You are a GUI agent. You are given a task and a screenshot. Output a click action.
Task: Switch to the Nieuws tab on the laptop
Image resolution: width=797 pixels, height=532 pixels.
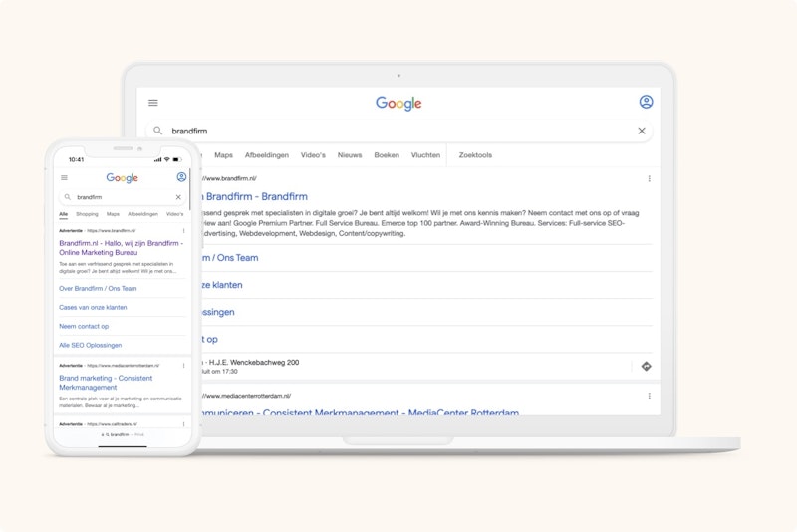tap(350, 155)
